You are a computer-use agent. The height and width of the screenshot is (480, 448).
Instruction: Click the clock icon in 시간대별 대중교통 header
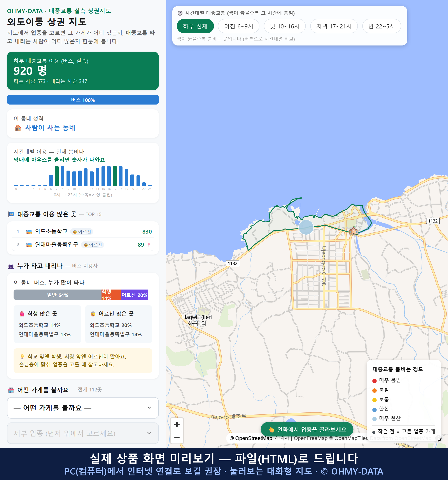click(x=180, y=13)
